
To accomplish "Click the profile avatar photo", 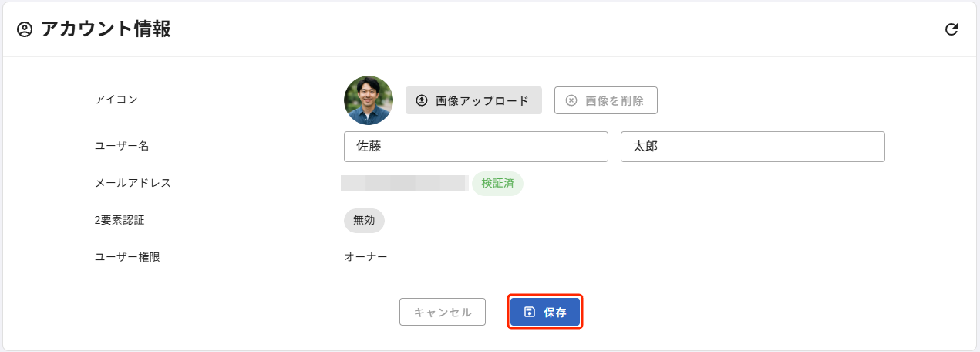I will coord(369,100).
